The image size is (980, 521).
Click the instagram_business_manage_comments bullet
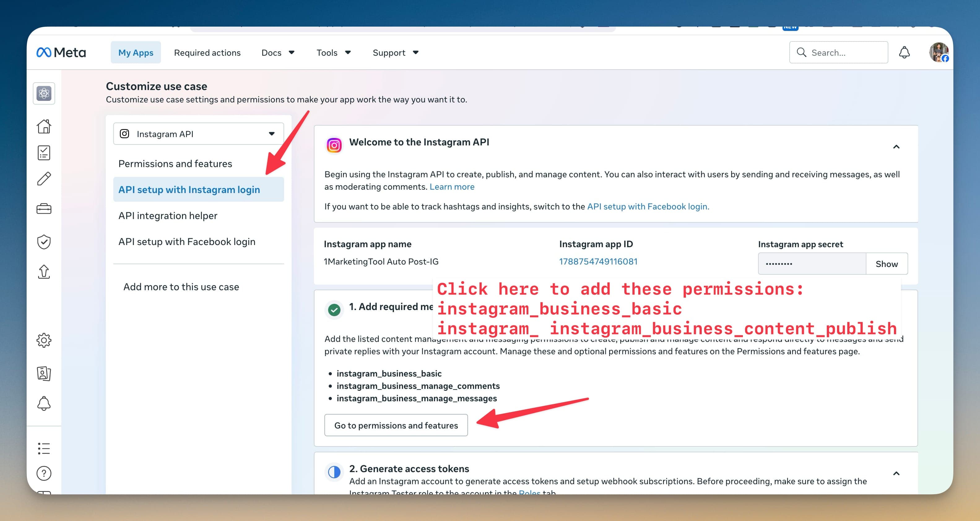418,386
